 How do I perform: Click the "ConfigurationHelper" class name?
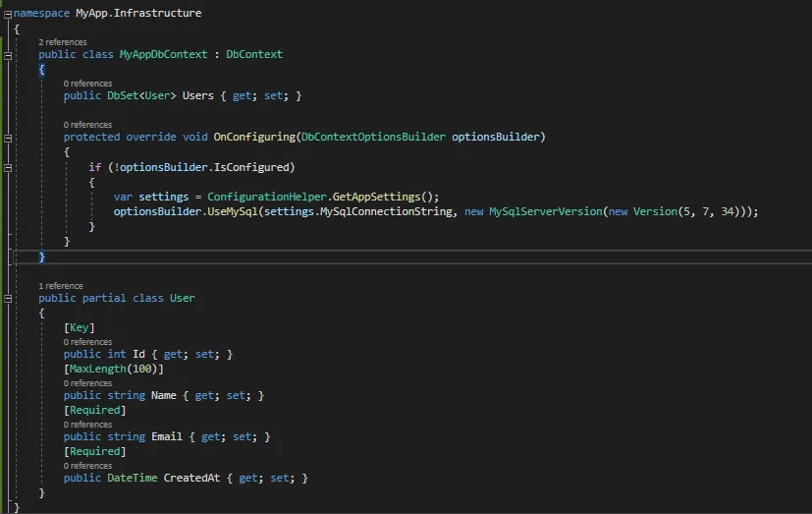point(267,197)
